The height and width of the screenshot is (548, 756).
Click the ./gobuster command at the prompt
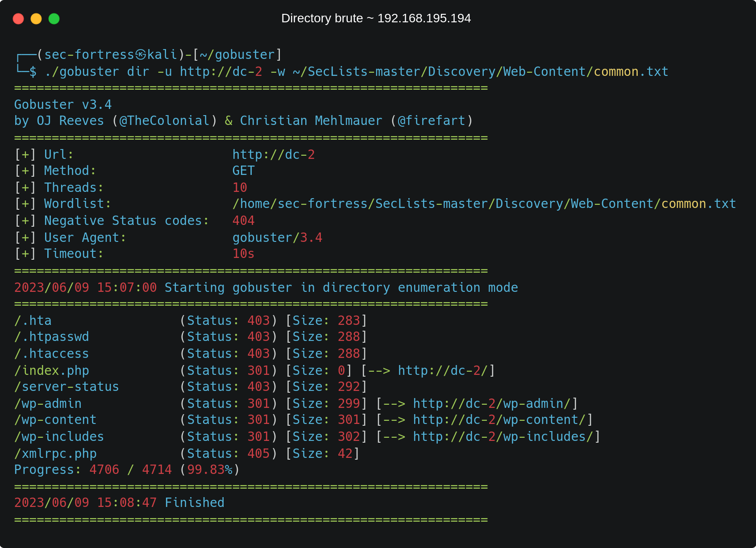point(82,71)
